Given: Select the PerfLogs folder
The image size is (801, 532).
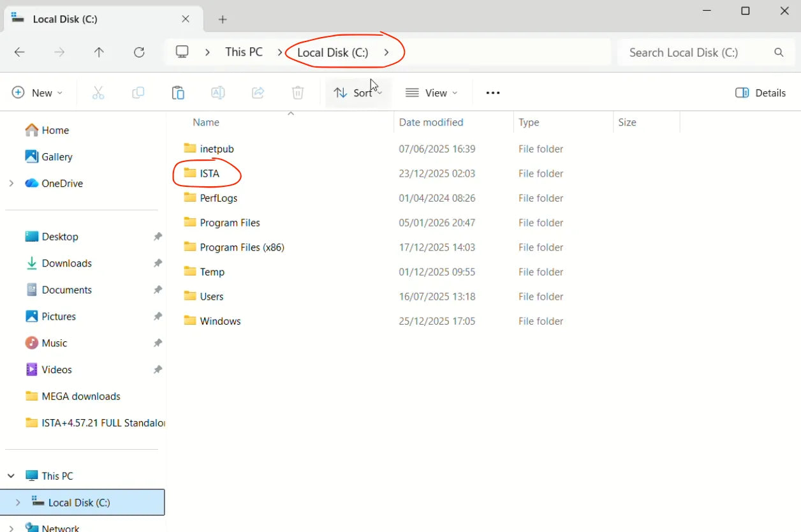Looking at the screenshot, I should click(x=210, y=198).
